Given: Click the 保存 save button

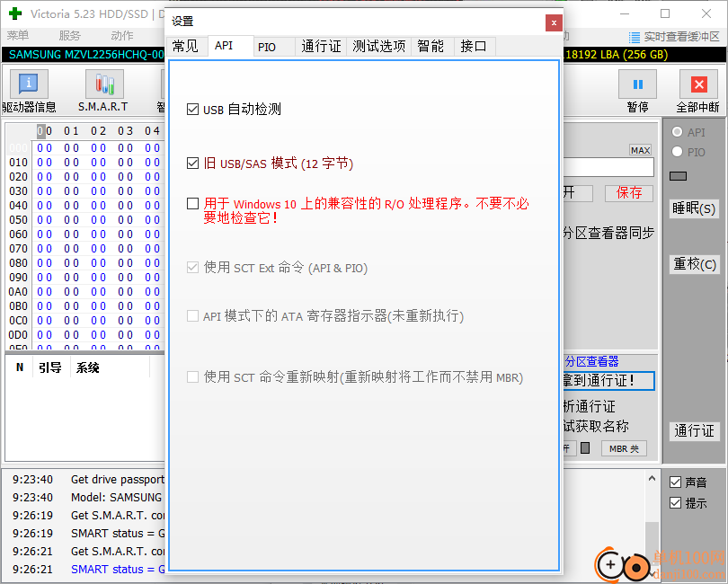Looking at the screenshot, I should (x=629, y=193).
